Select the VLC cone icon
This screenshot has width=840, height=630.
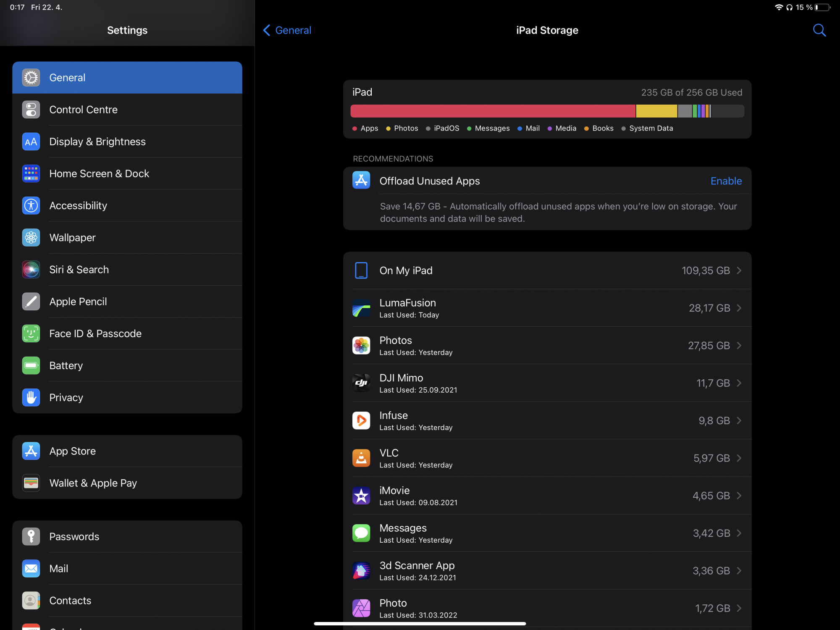pyautogui.click(x=361, y=458)
